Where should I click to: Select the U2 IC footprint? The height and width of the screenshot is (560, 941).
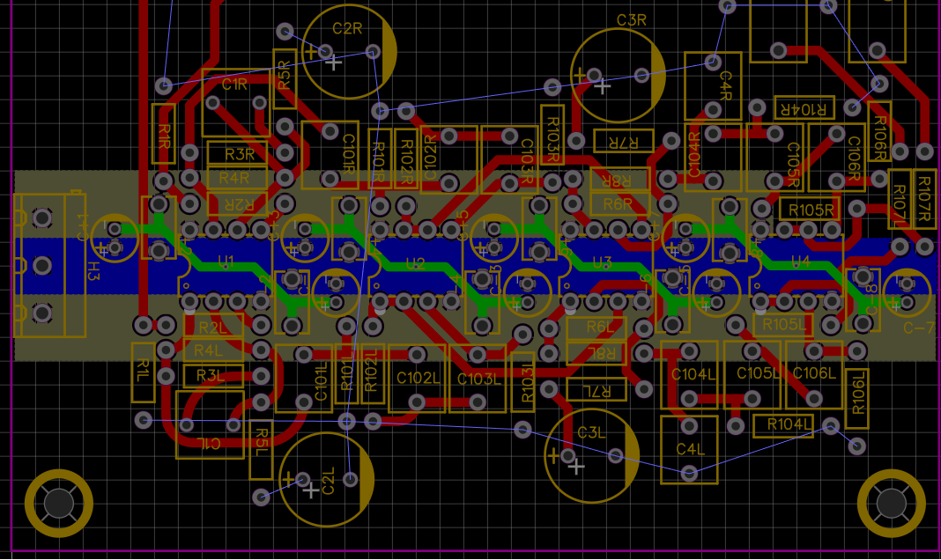tap(415, 265)
